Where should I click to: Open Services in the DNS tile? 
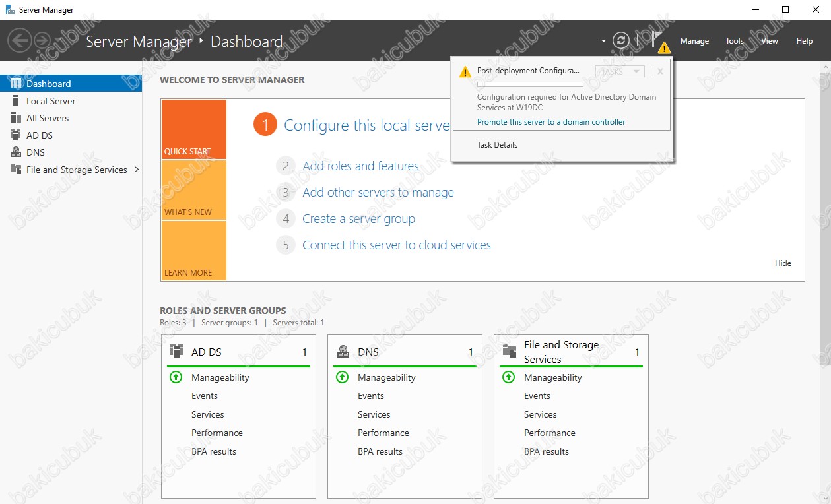pos(374,415)
